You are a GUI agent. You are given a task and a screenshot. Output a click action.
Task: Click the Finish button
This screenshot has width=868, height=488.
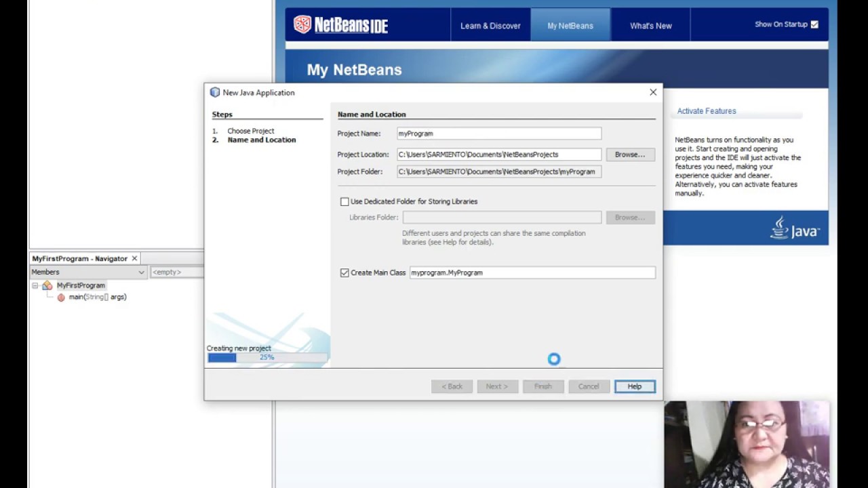[543, 386]
